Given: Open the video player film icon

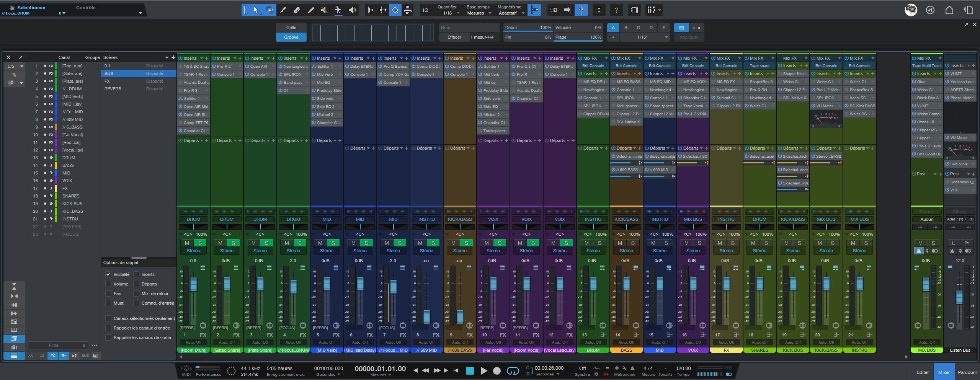Looking at the screenshot, I should [634, 10].
